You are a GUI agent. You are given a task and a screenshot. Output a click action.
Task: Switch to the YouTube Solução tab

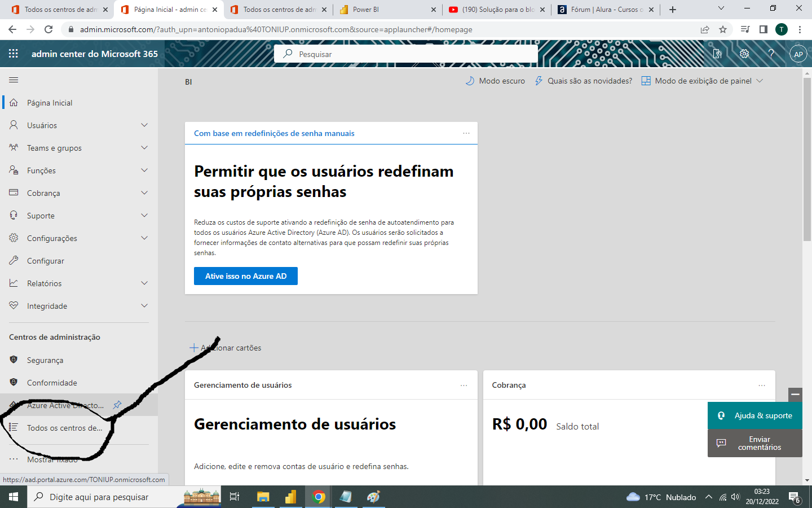click(x=497, y=10)
